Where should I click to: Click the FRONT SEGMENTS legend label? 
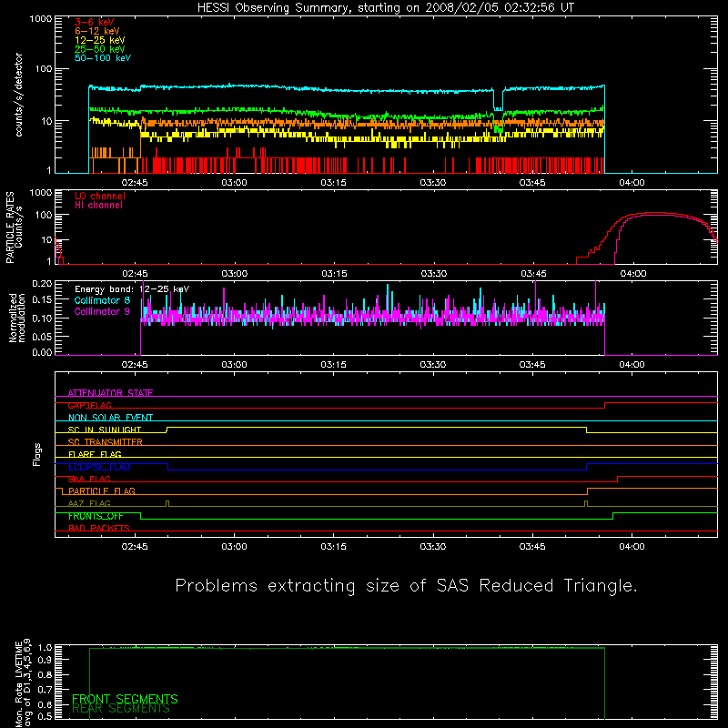click(125, 699)
